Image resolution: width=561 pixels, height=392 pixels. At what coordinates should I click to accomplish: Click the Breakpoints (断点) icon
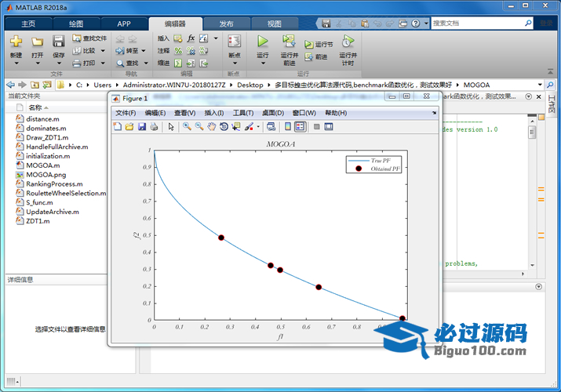coord(234,42)
